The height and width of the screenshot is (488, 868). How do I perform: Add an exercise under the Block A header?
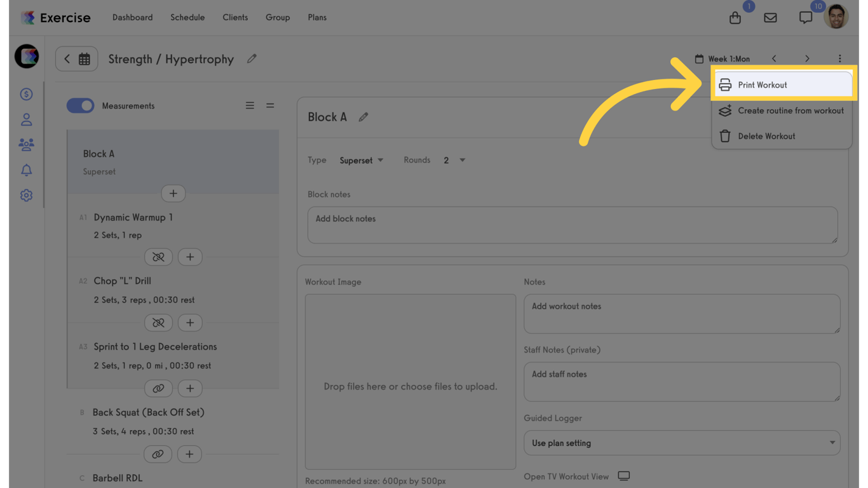(x=173, y=193)
